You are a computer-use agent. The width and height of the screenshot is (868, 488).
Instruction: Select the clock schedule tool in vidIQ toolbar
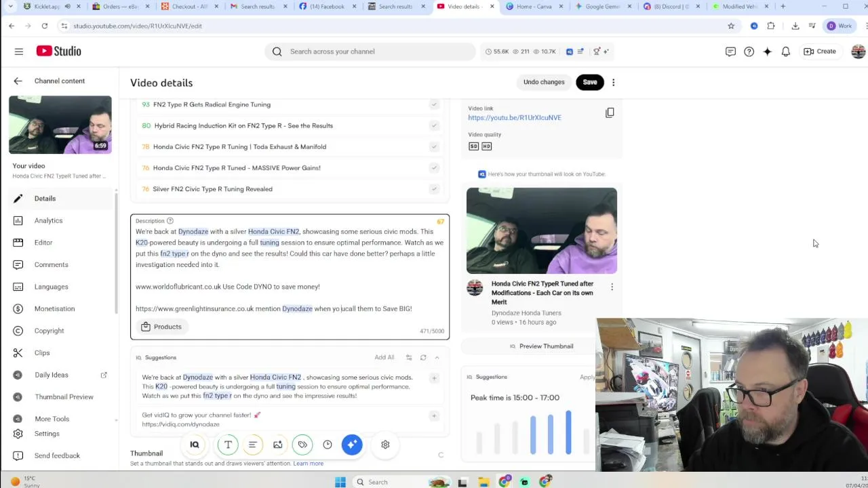(328, 445)
